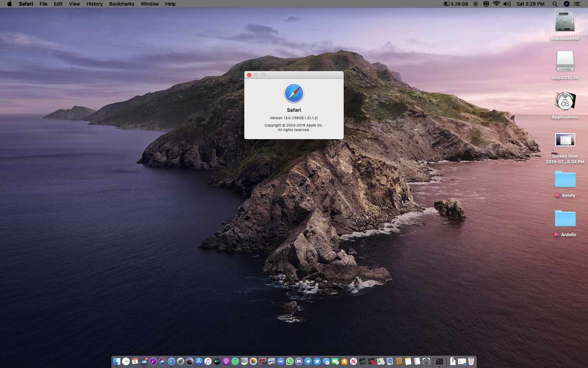The image size is (588, 368).
Task: Open Telegram in the Dock
Action: point(308,361)
